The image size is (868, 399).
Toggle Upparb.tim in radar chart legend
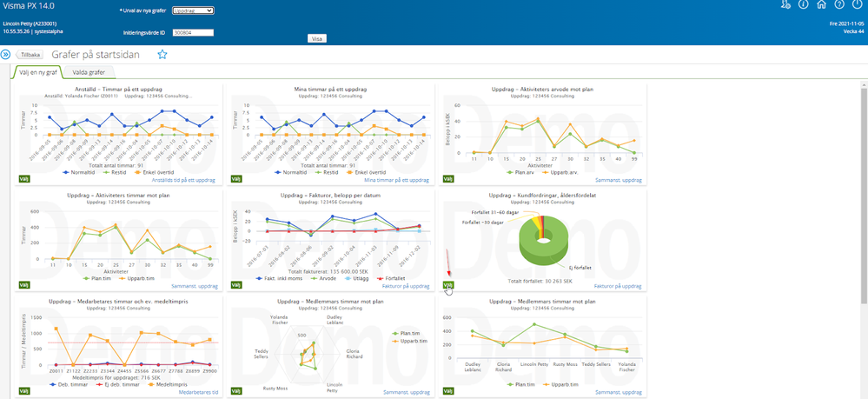tap(409, 341)
